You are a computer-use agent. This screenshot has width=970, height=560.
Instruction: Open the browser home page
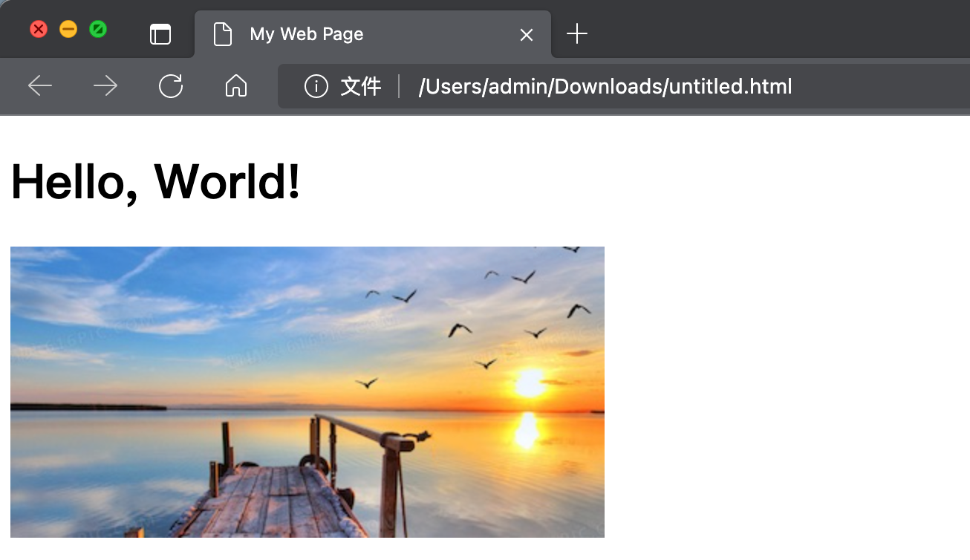[x=235, y=86]
